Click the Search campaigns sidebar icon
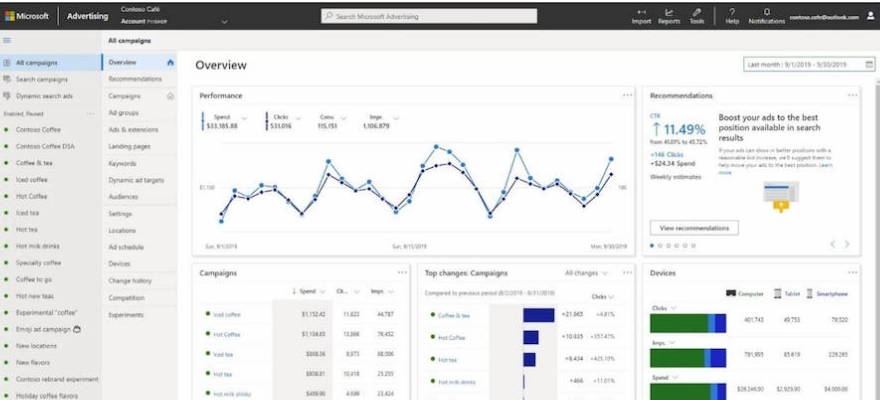This screenshot has height=400, width=880. pyautogui.click(x=7, y=79)
